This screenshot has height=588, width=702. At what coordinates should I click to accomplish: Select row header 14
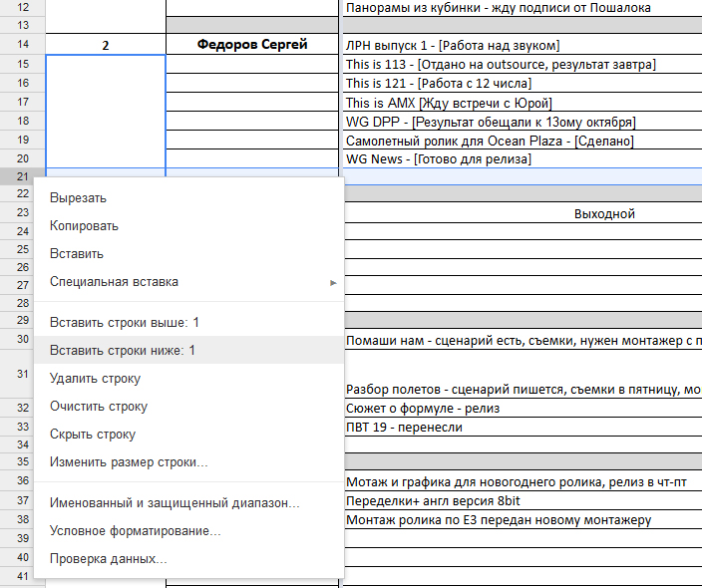tap(23, 44)
